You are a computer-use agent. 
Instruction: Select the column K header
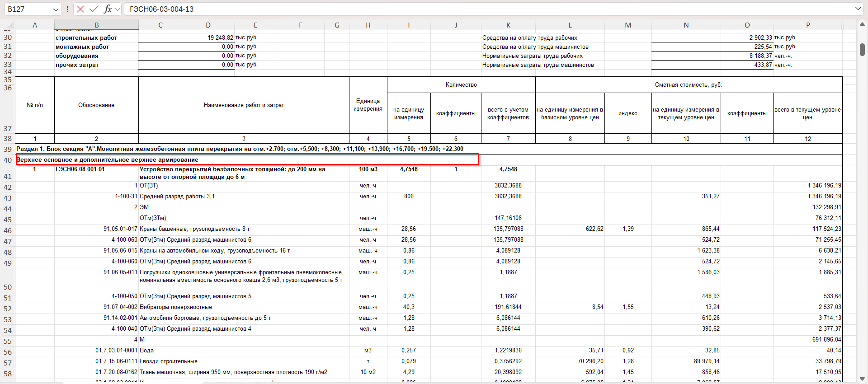tap(508, 25)
